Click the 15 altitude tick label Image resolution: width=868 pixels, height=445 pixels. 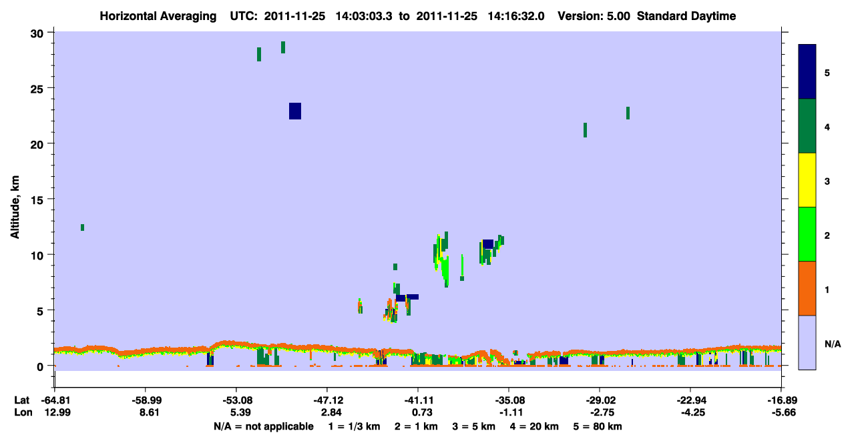coord(38,199)
